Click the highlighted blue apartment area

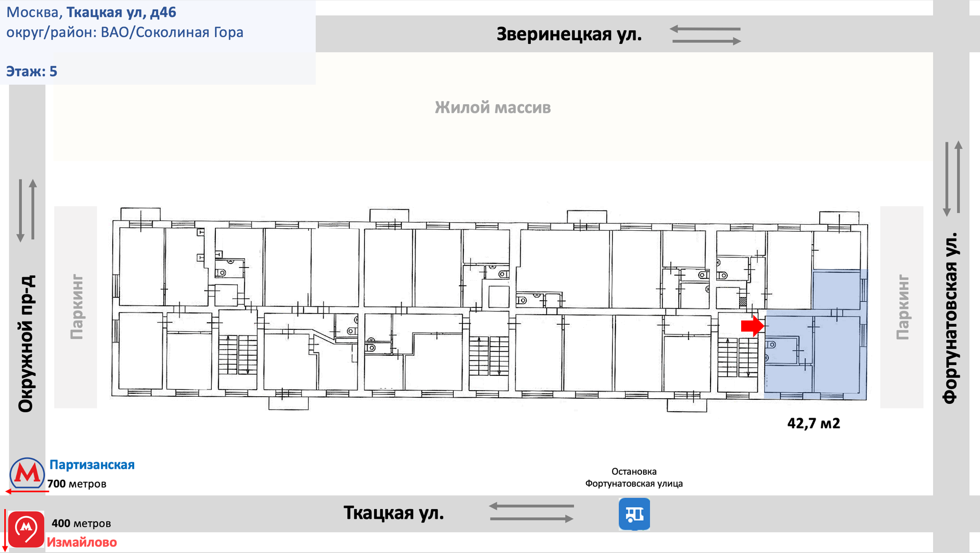tap(837, 355)
